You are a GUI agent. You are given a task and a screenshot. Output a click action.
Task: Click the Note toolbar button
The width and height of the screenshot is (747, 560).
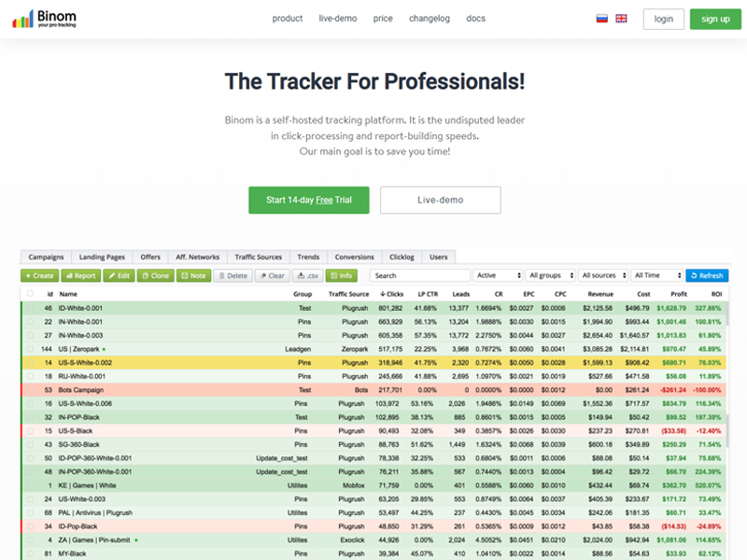(x=194, y=275)
